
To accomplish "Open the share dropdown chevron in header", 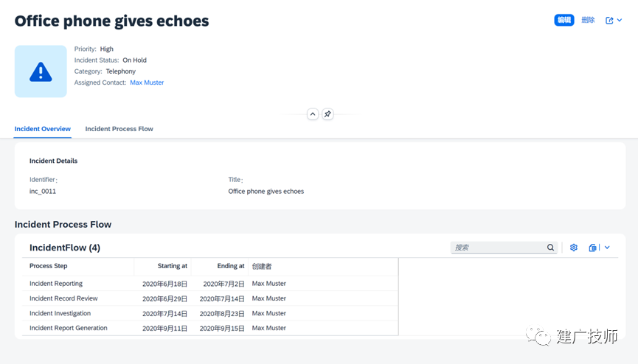I will pyautogui.click(x=620, y=20).
